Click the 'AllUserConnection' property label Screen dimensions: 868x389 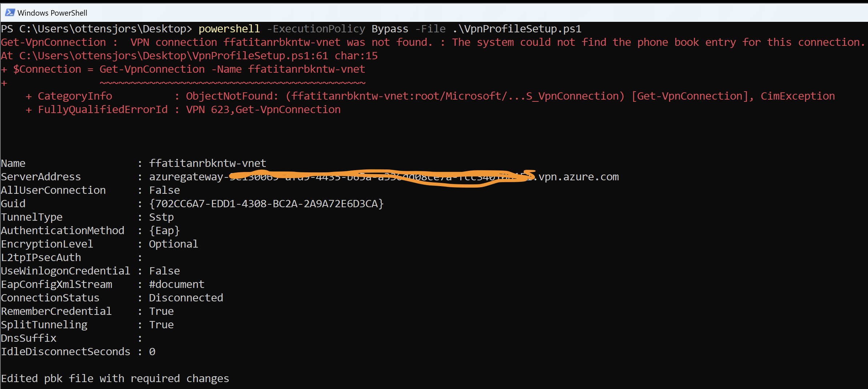[53, 190]
